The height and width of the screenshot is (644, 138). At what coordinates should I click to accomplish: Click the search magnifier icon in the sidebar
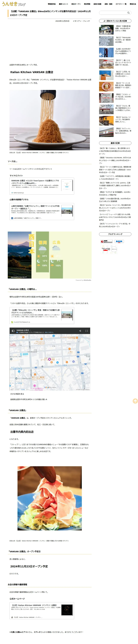tap(128, 13)
